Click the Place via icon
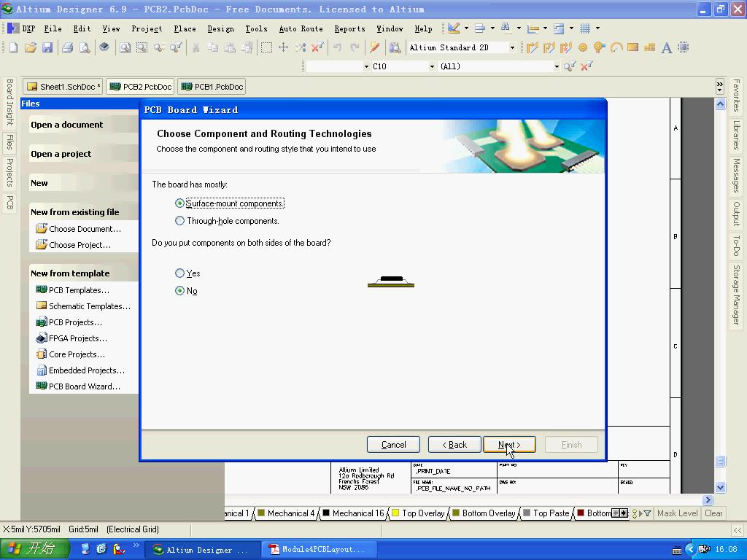This screenshot has height=560, width=747. tap(600, 47)
